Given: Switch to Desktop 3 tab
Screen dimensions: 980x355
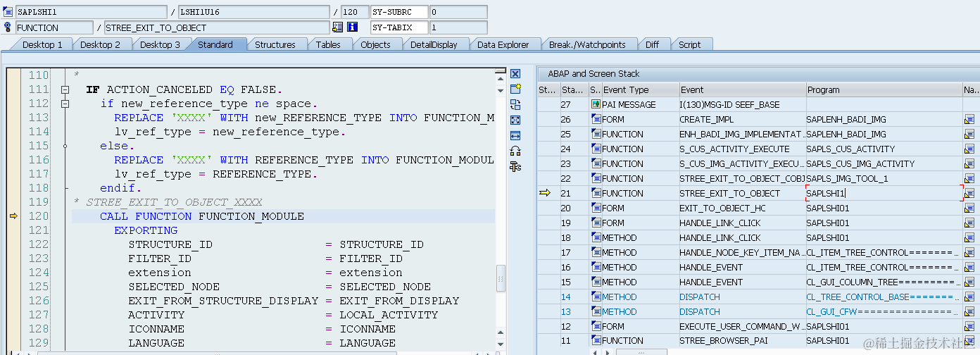Looking at the screenshot, I should pos(159,44).
